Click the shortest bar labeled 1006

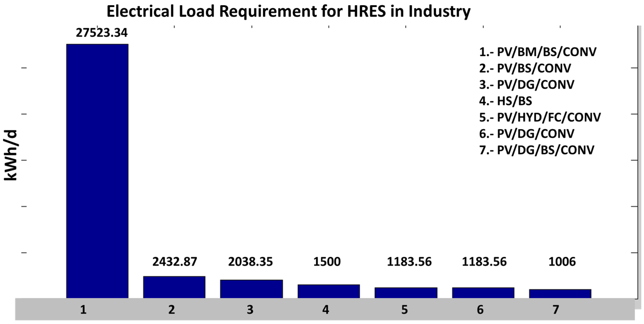[x=560, y=294]
